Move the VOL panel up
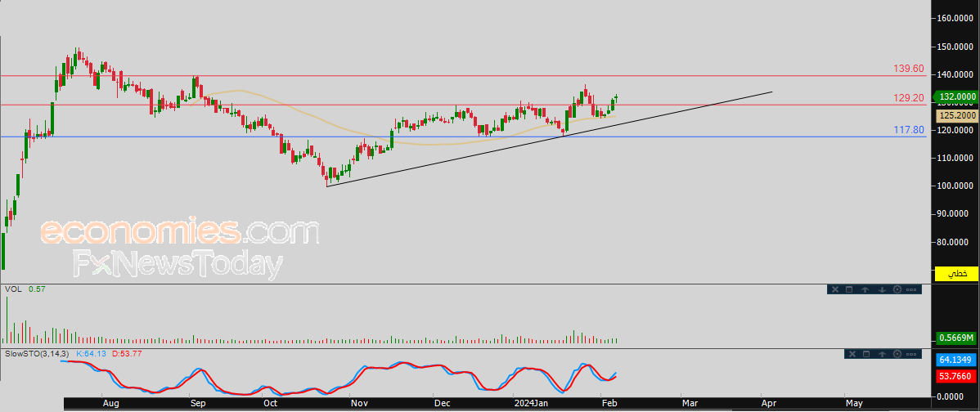Viewport: 980px width, 412px height. [865, 289]
